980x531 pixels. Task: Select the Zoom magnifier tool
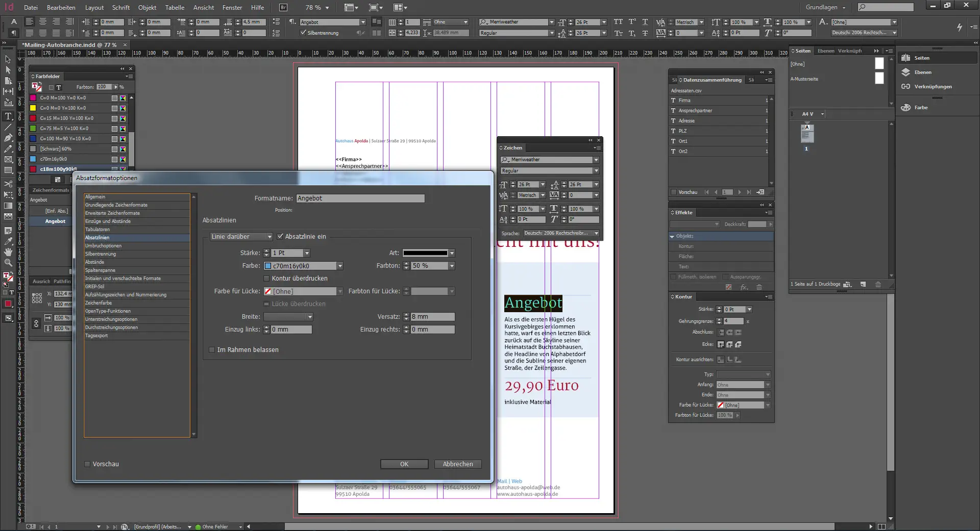click(8, 263)
